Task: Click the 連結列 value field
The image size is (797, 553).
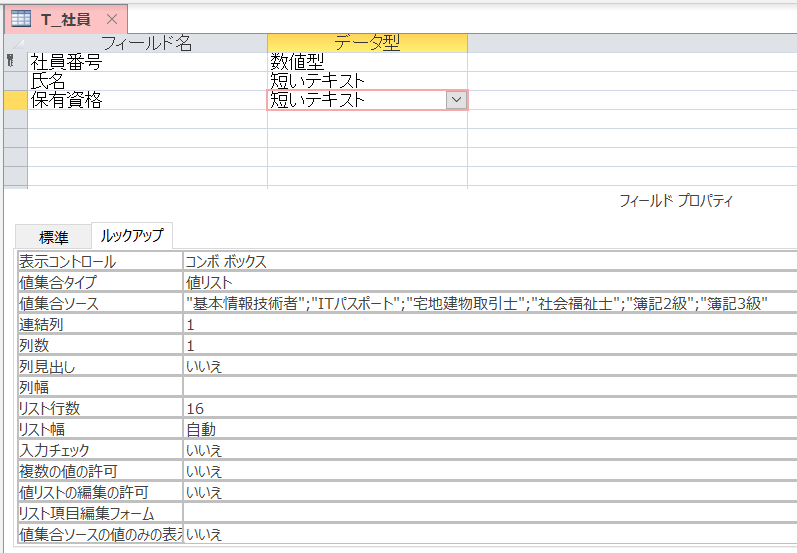Action: pos(490,324)
